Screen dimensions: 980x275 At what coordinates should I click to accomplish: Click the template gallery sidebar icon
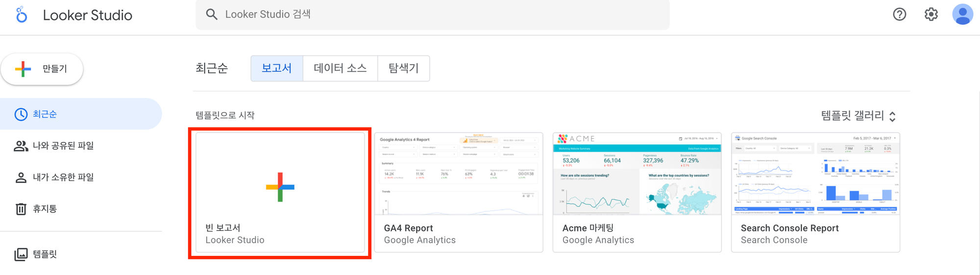[21, 254]
